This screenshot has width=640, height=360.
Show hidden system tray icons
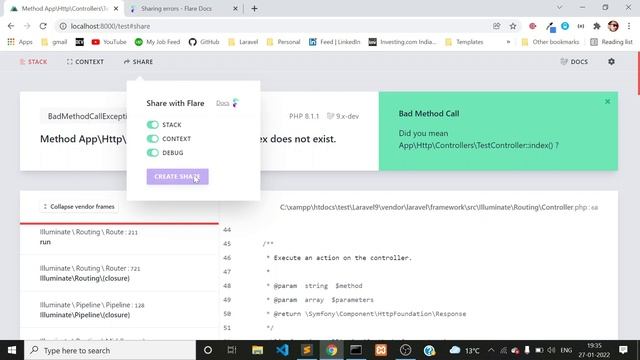pos(491,350)
